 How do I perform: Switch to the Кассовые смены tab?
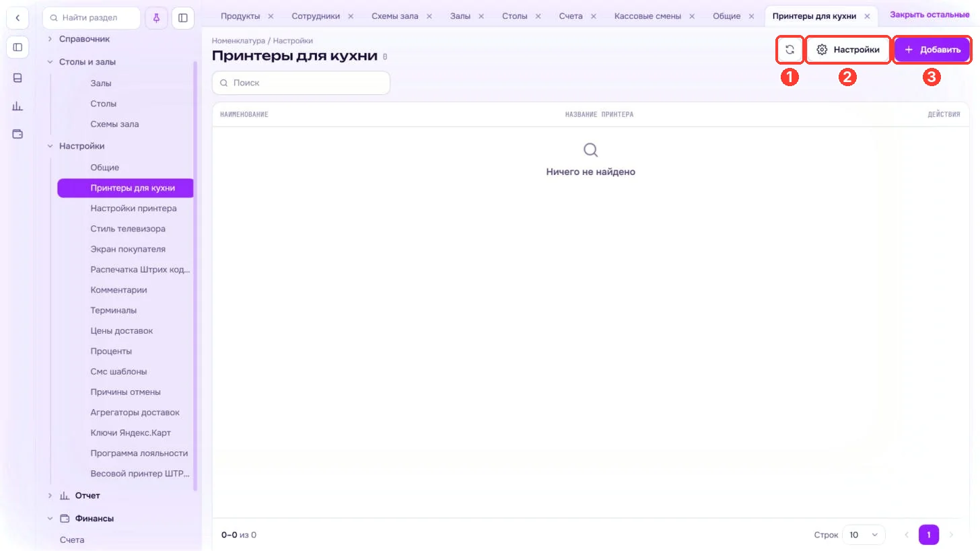(647, 16)
